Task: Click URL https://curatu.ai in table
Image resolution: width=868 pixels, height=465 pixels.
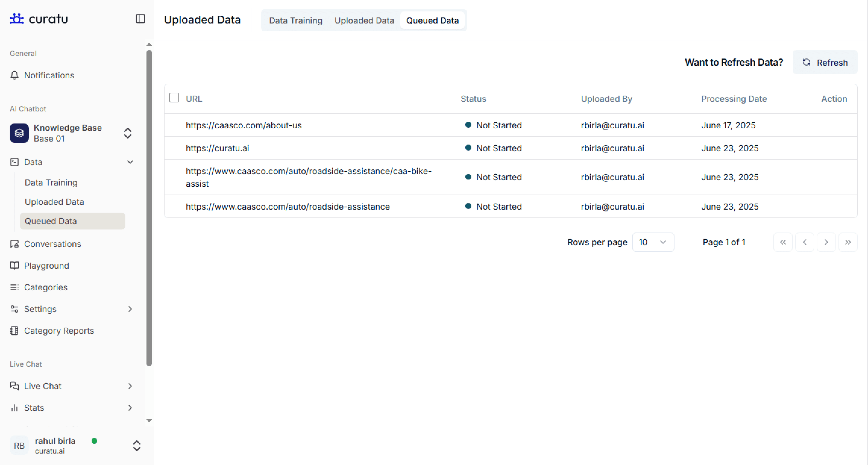Action: pos(217,148)
